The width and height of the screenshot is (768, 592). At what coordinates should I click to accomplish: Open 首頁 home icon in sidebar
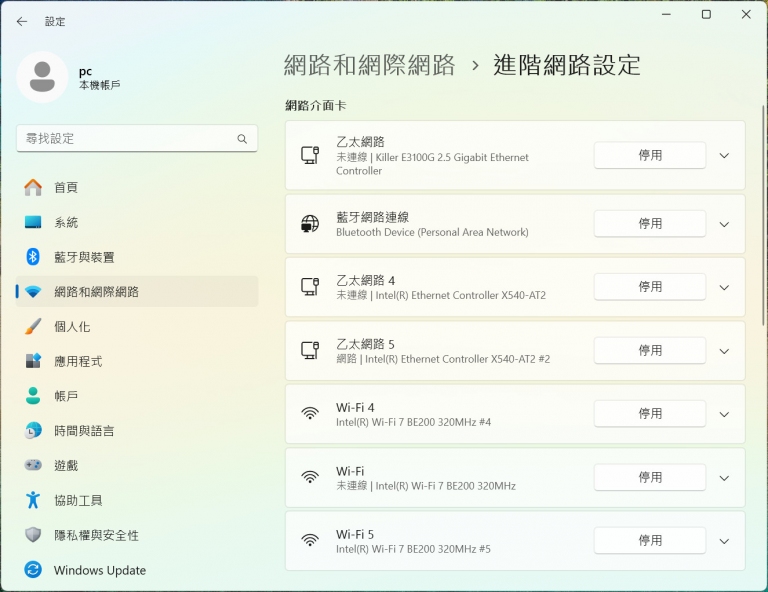[33, 188]
